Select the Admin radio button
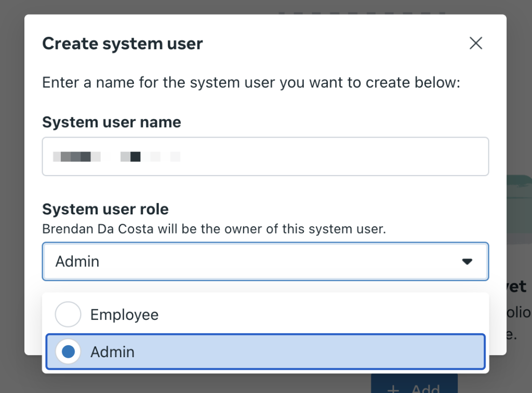This screenshot has width=532, height=393. click(x=68, y=351)
